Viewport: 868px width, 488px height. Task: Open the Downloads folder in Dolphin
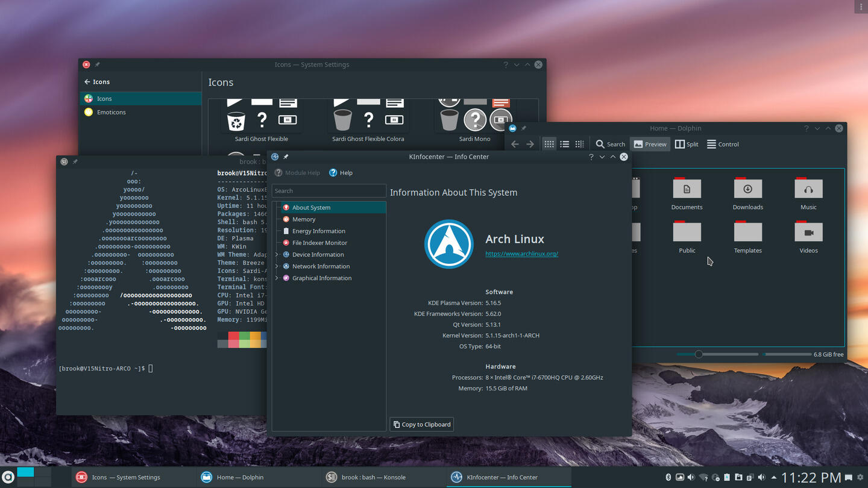747,193
